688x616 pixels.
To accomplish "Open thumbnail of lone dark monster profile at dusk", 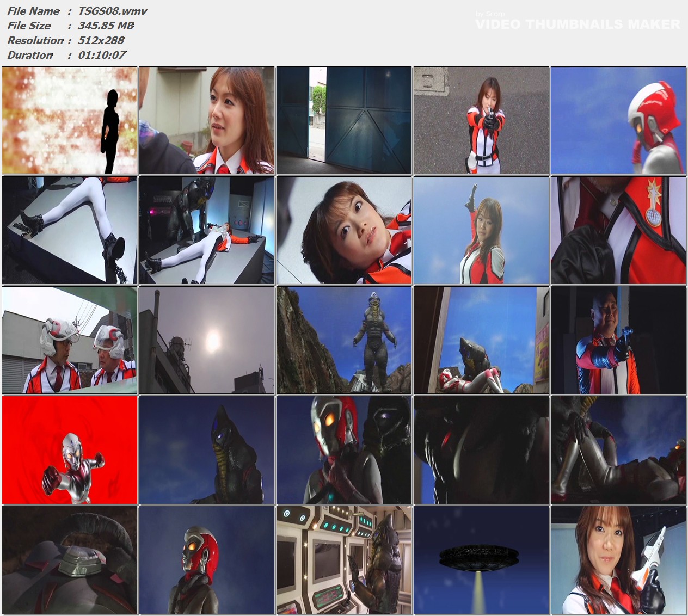I will coord(207,450).
